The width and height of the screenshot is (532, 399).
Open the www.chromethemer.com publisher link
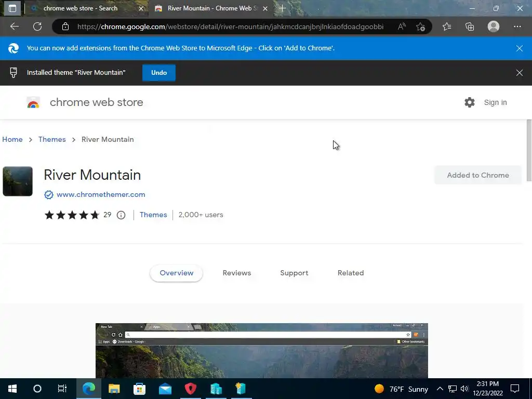(101, 194)
